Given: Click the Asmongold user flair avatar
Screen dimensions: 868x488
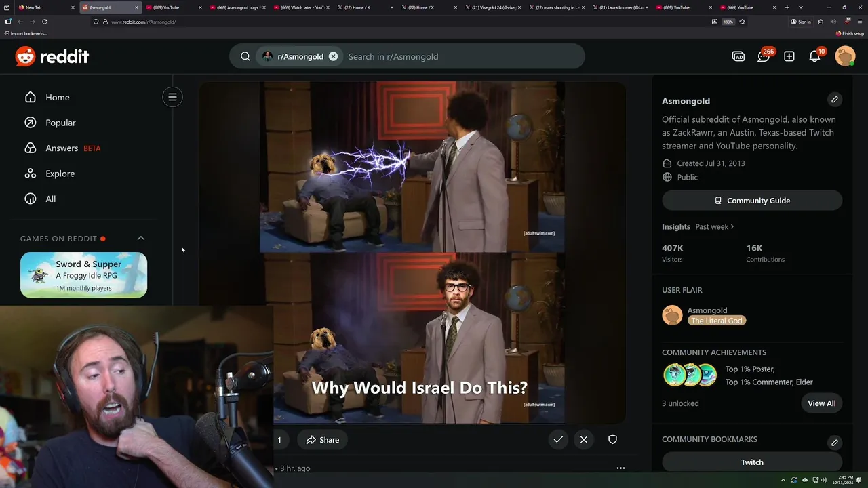Looking at the screenshot, I should 672,315.
